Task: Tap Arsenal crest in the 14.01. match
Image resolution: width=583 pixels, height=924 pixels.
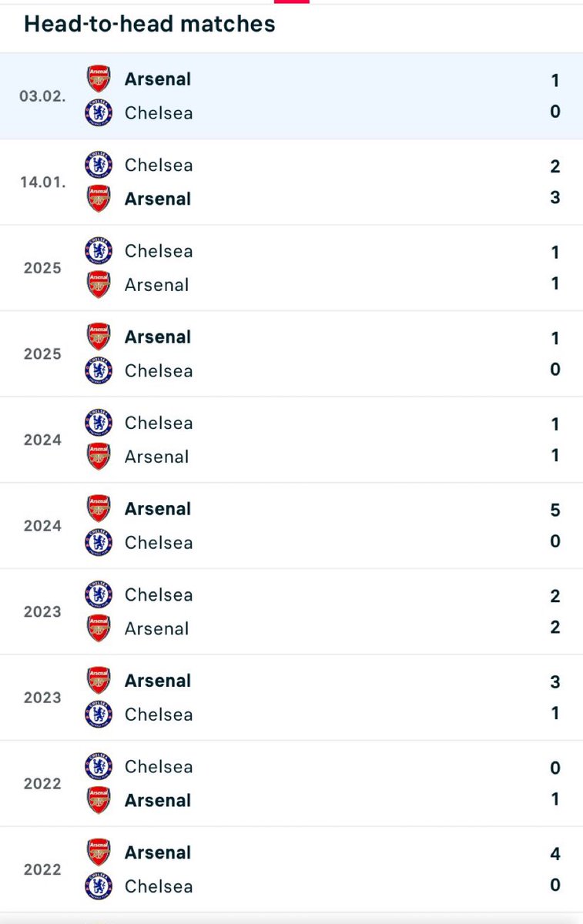Action: point(99,199)
